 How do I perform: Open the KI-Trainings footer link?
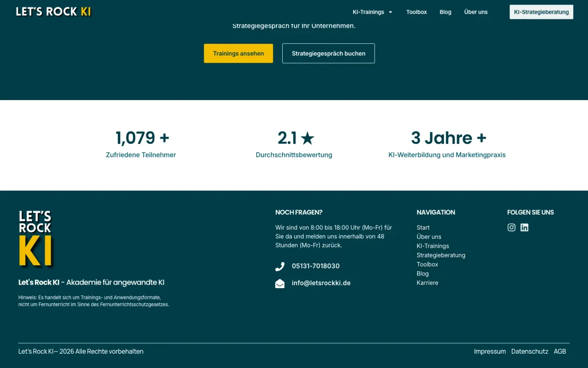tap(433, 246)
